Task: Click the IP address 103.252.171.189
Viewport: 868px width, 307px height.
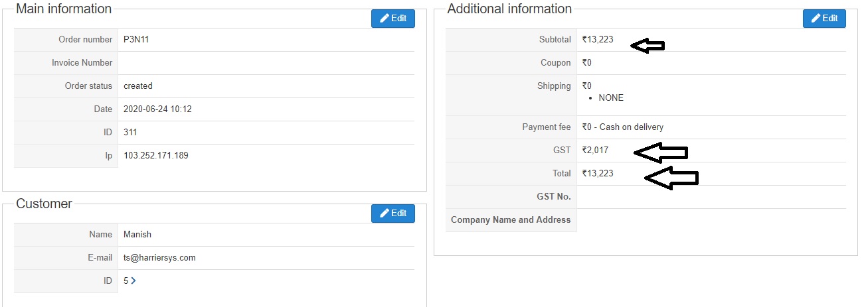Action: 159,156
